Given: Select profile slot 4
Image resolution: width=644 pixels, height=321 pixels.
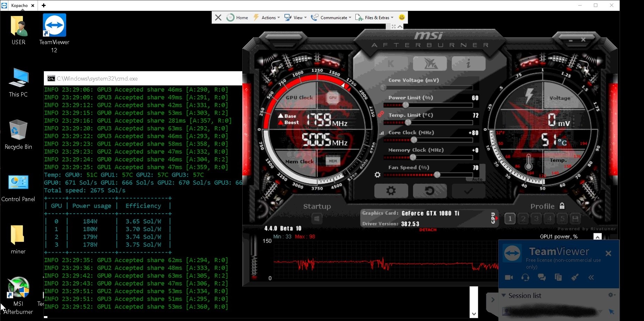Looking at the screenshot, I should point(549,219).
